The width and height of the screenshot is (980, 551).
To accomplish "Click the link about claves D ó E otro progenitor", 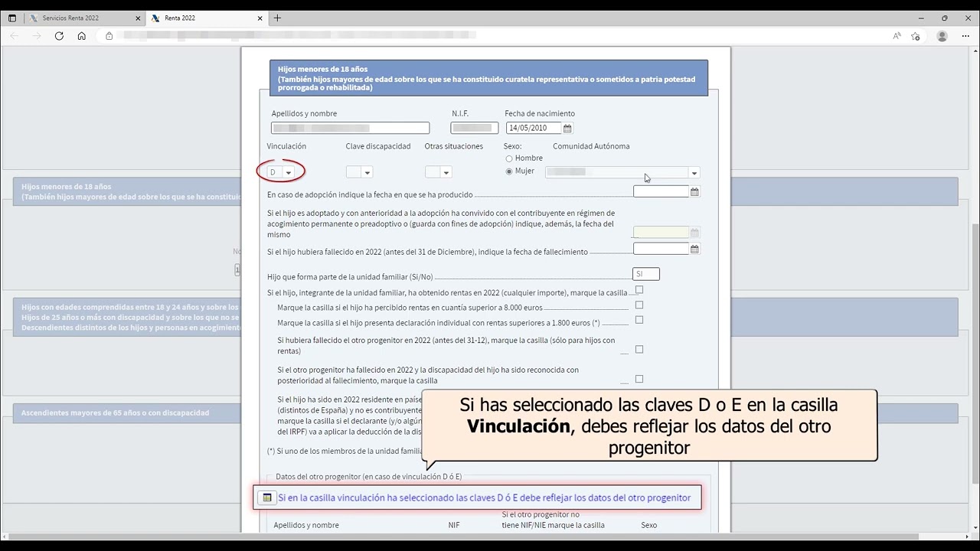I will coord(484,497).
